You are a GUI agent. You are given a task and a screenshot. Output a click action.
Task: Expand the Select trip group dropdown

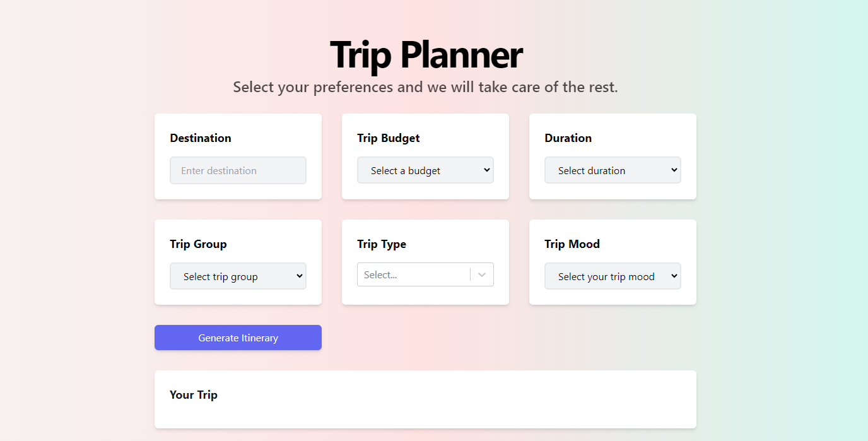tap(238, 276)
